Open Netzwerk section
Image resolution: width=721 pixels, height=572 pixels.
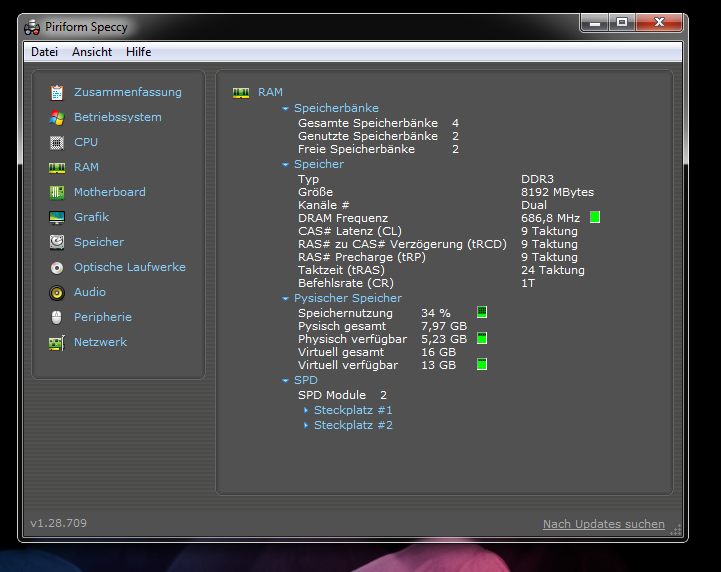(x=100, y=342)
